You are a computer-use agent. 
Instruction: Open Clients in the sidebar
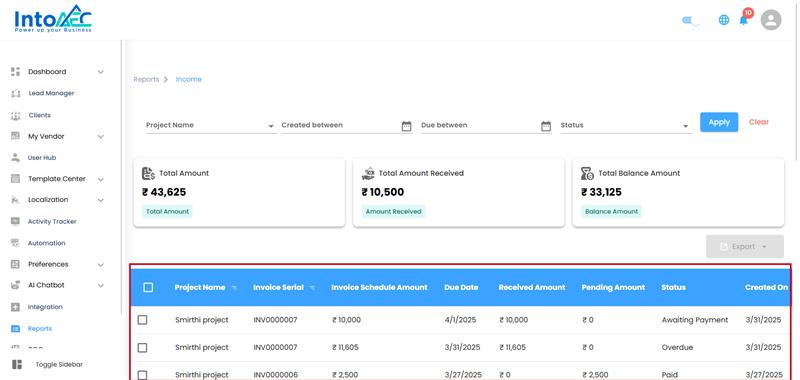click(39, 115)
